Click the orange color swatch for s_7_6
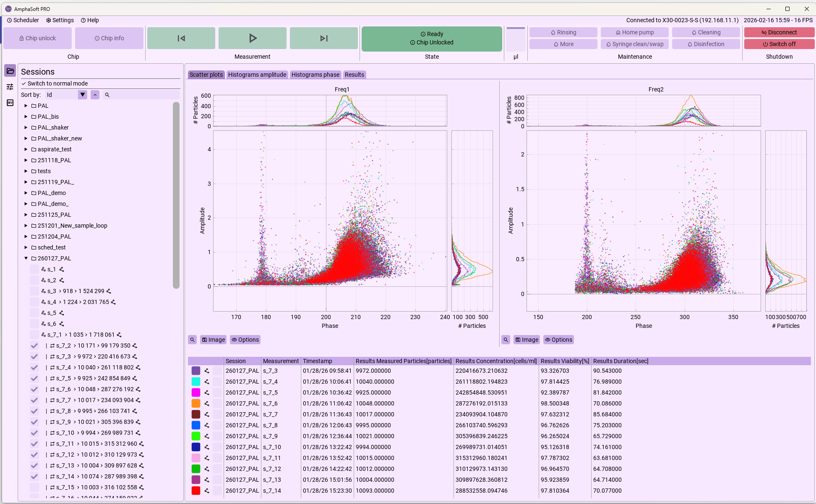Screen dimensions: 816x504 (196, 404)
